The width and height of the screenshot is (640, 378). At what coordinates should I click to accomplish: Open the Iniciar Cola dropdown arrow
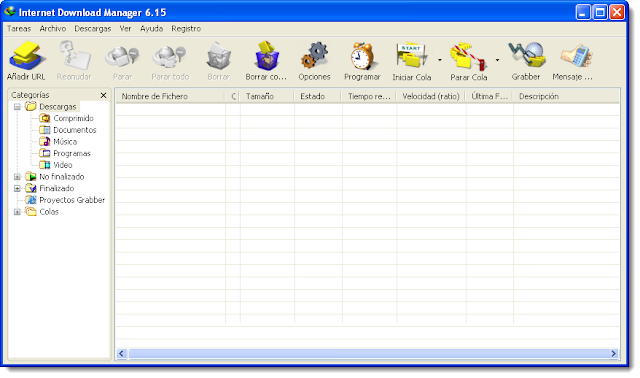point(440,60)
